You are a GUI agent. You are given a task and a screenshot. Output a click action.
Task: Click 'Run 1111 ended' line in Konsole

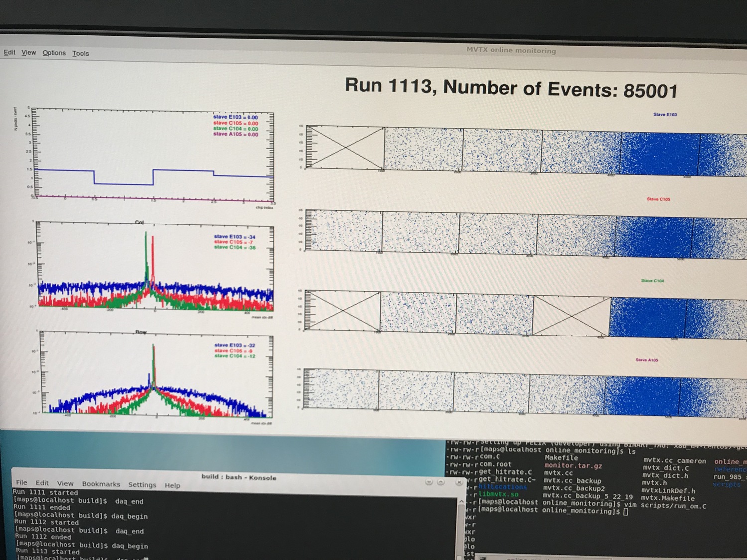[42, 507]
